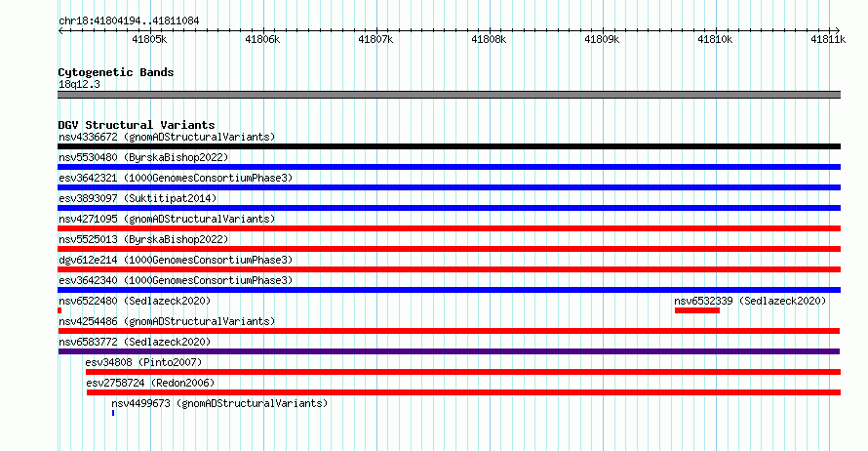Click the Cytogenetic Bands track title

click(x=116, y=72)
